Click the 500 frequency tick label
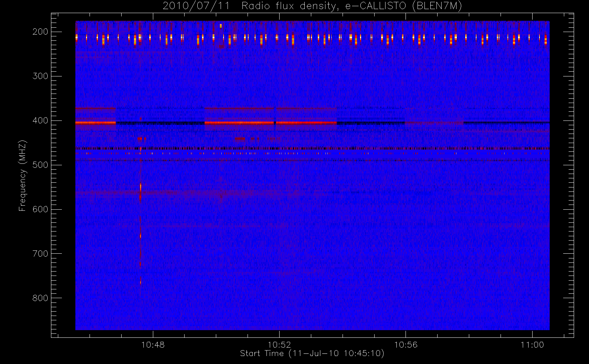This screenshot has height=364, width=589. [x=40, y=165]
